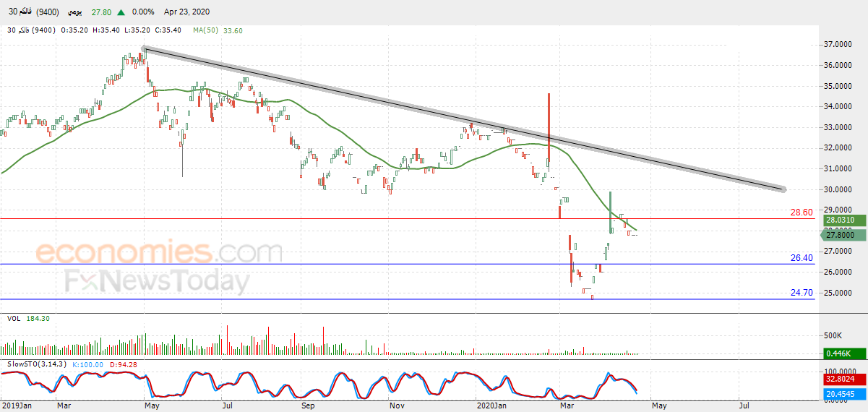Click the 36.0000 price axis label
Image resolution: width=868 pixels, height=412 pixels.
click(x=837, y=65)
